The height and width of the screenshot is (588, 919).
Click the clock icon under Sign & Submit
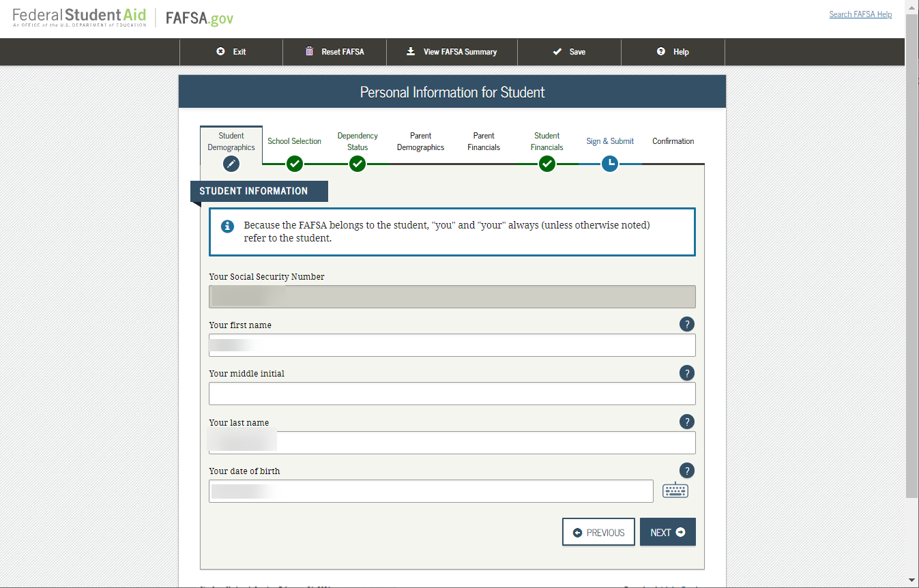pos(609,164)
